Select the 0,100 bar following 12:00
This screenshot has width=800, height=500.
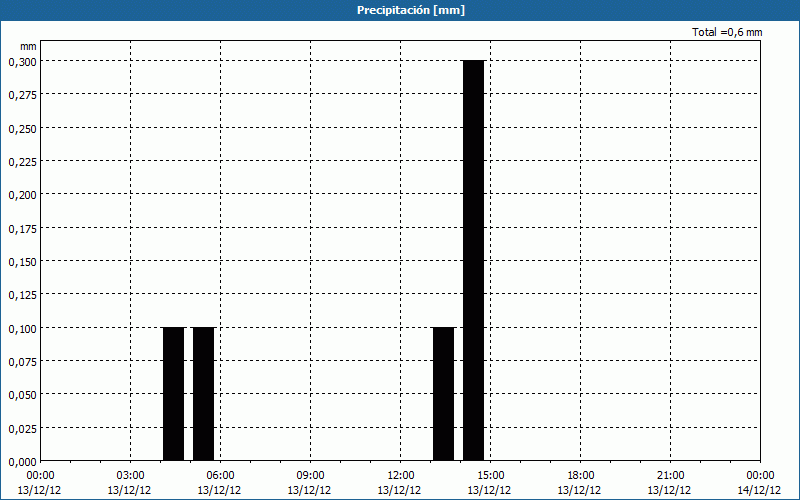(x=443, y=394)
